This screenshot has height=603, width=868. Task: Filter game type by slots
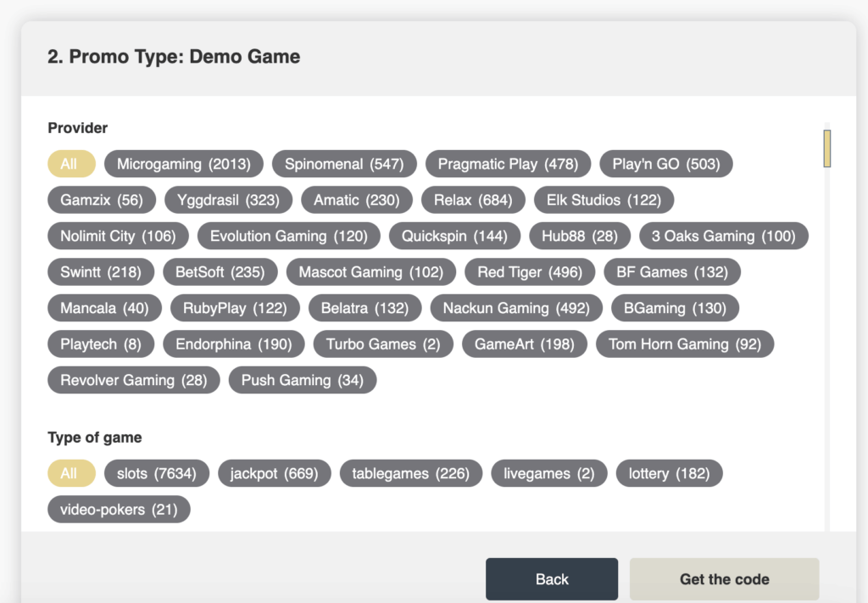[x=156, y=473]
